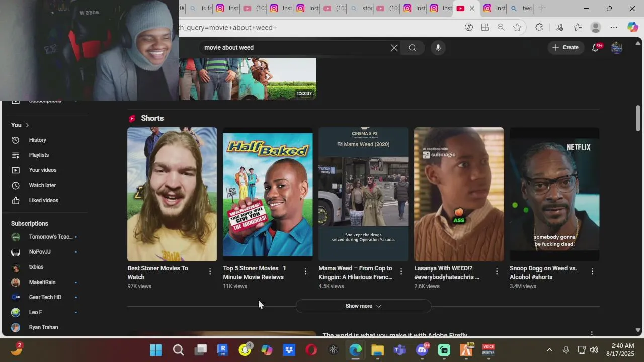Open browser zoom-out magnifier icon in address bar
644x362 pixels.
point(501,27)
